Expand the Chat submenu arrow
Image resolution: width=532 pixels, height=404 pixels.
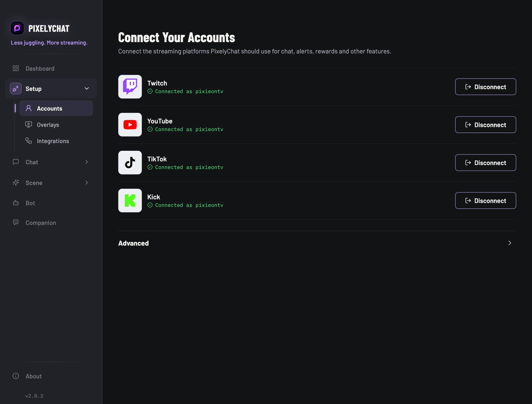coord(87,162)
